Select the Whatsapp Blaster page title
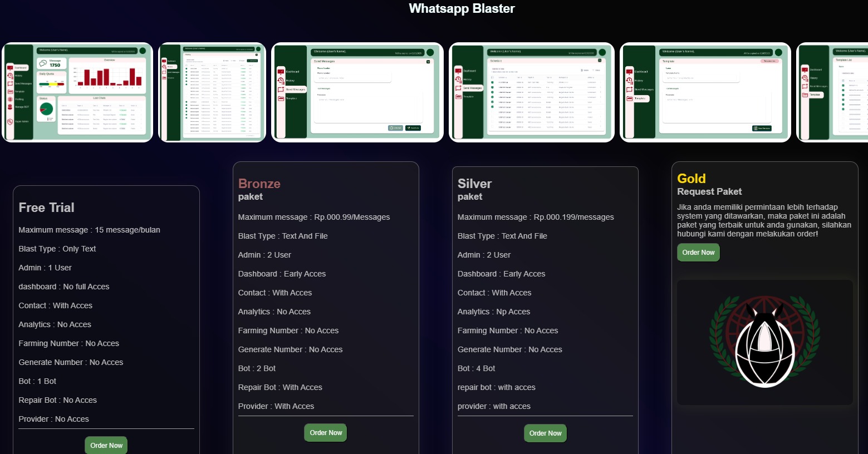This screenshot has width=868, height=454. [x=462, y=8]
